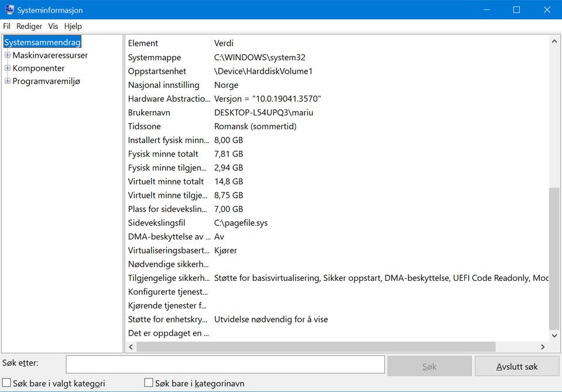Click the Søk etter input field
This screenshot has width=562, height=392.
coord(225,365)
